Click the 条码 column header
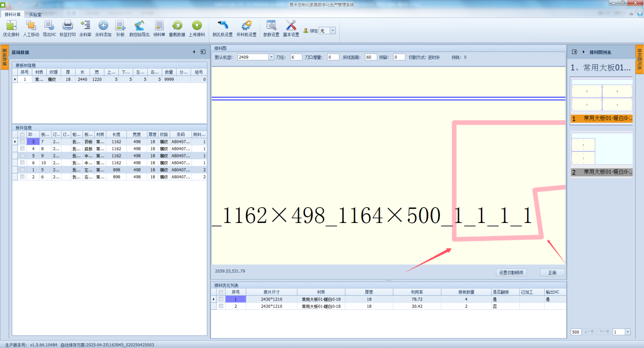 (x=181, y=134)
